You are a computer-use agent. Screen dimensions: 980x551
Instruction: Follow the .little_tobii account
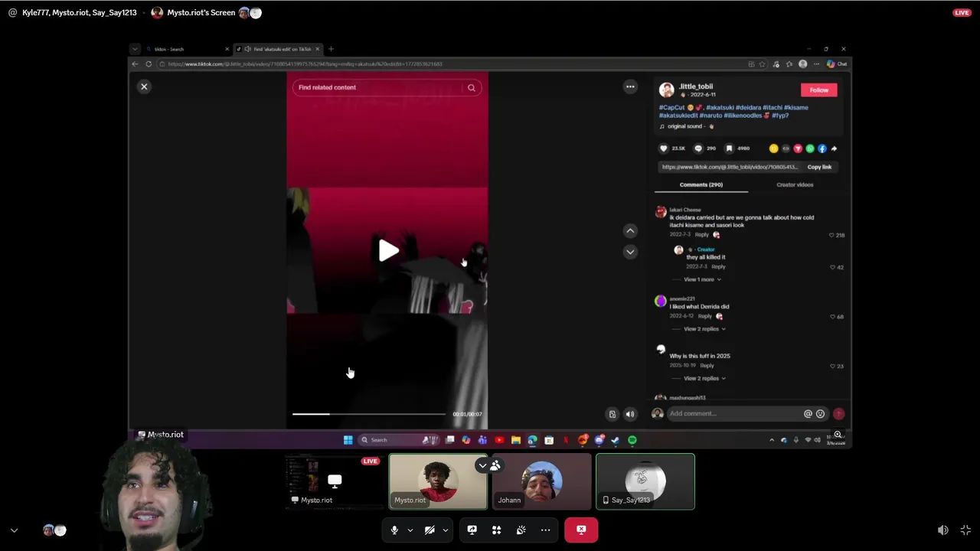pyautogui.click(x=819, y=90)
